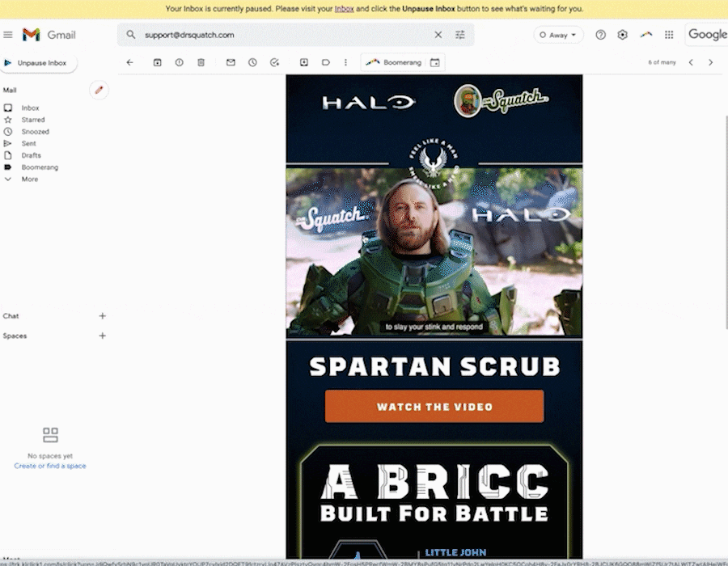Go to the older email
This screenshot has height=566, width=728.
click(x=710, y=62)
